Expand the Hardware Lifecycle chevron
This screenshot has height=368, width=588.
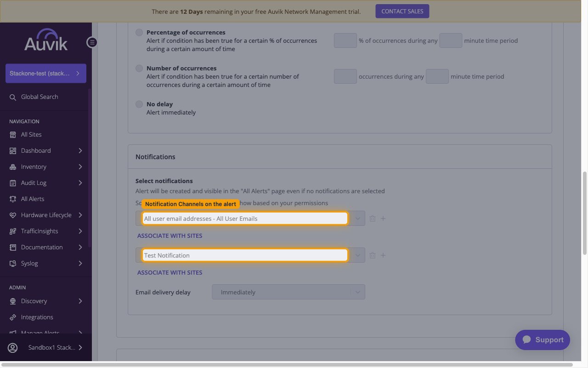[80, 215]
